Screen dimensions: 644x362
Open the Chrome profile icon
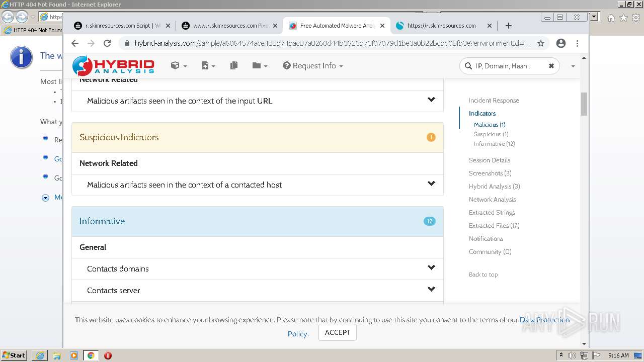561,43
